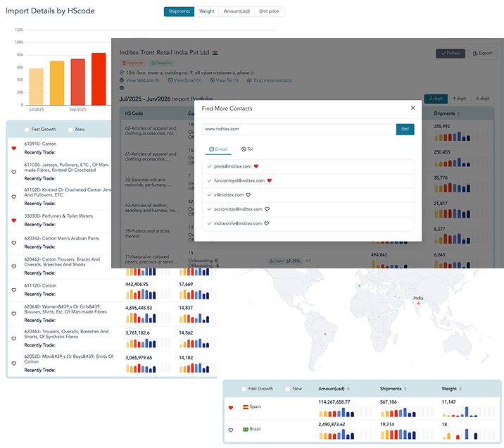
Task: Switch to the Weight tab
Action: [x=207, y=11]
